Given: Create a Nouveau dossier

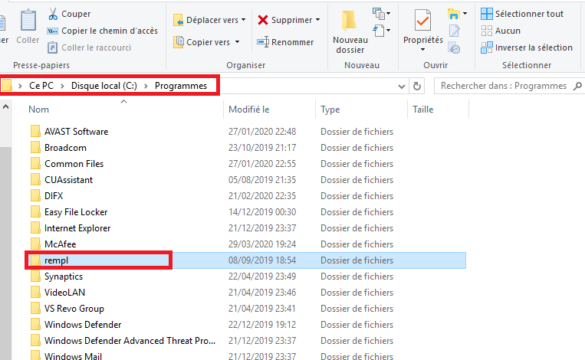Looking at the screenshot, I should [x=350, y=32].
